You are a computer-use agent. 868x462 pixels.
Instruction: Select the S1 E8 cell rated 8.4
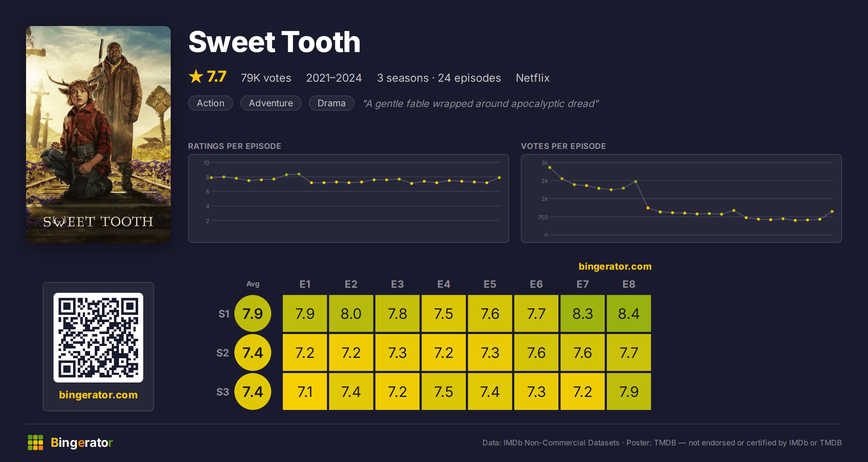pyautogui.click(x=629, y=313)
